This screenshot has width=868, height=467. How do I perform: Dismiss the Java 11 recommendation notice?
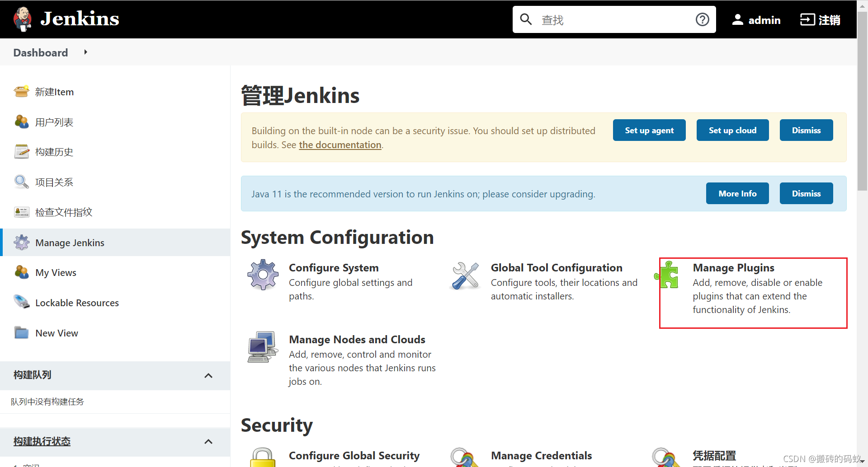806,193
